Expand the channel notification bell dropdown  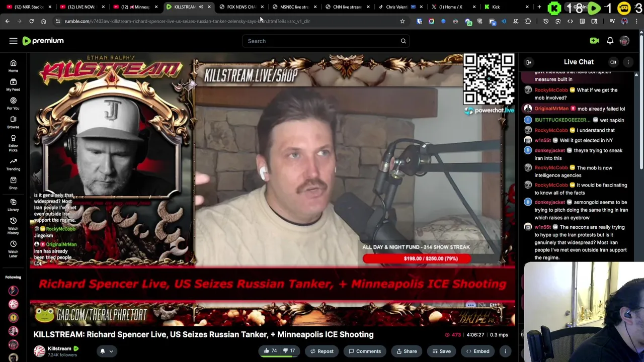click(x=111, y=351)
